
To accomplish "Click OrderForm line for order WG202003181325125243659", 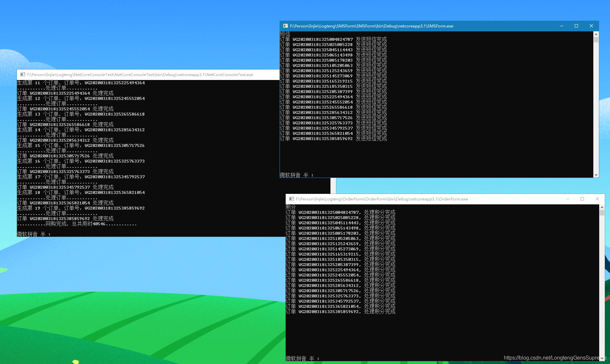I will 341,244.
